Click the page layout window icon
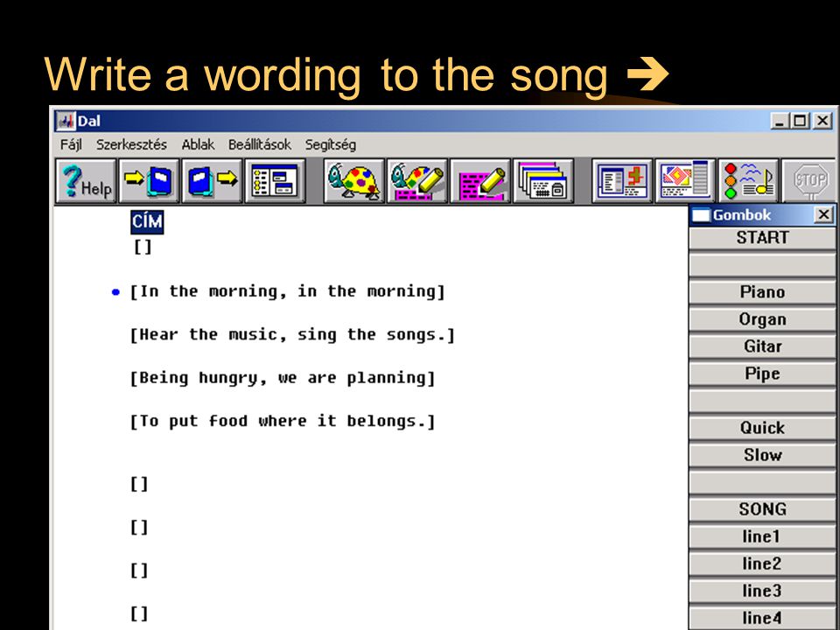 pos(622,181)
